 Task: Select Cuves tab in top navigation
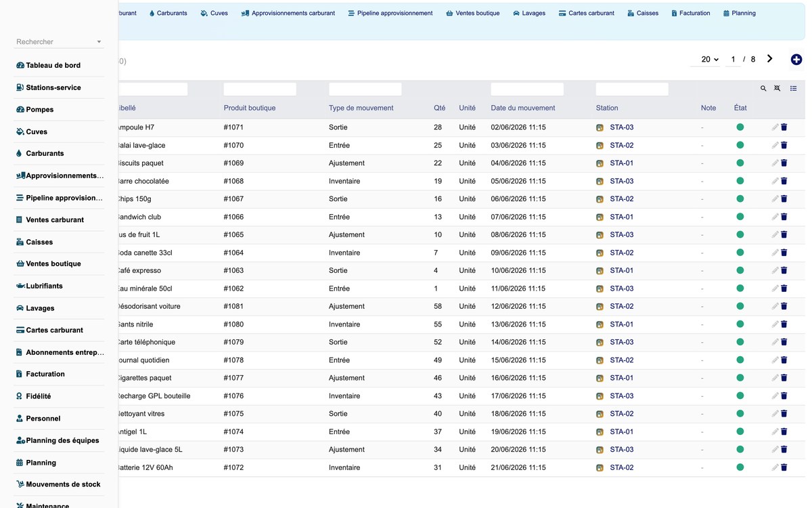(x=215, y=13)
